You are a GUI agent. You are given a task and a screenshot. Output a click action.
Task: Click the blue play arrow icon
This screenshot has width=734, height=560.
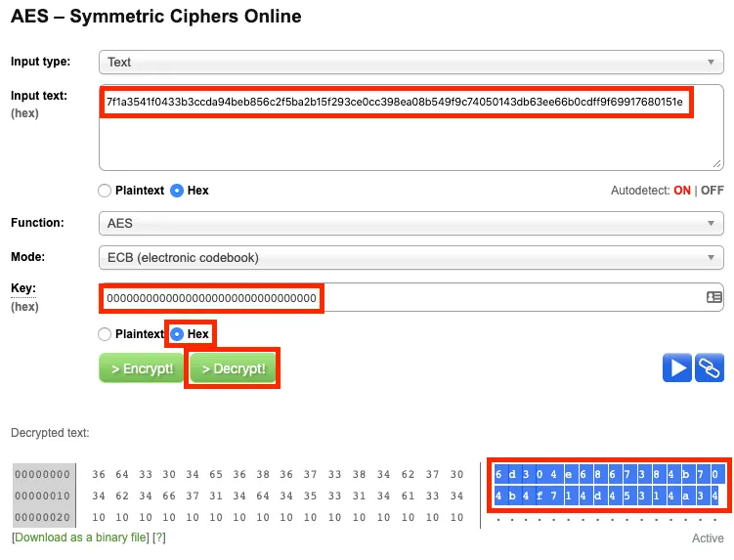coord(676,368)
